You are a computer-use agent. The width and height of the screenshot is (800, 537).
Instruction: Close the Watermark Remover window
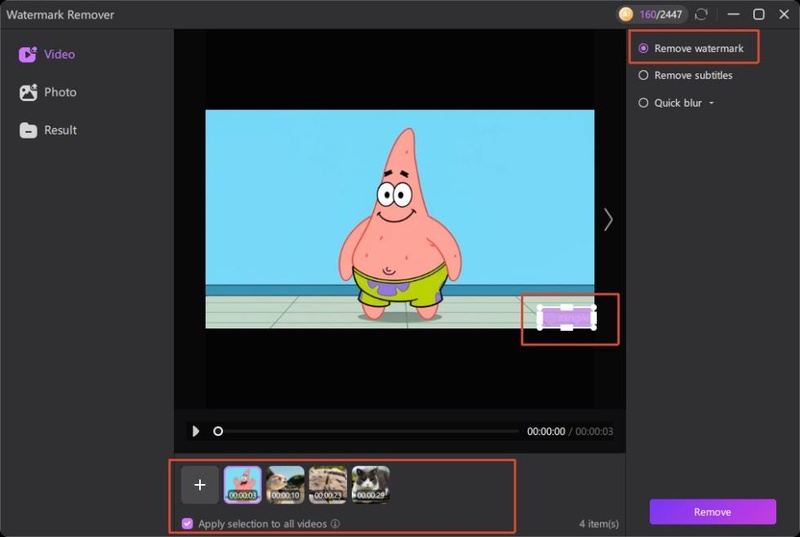784,14
